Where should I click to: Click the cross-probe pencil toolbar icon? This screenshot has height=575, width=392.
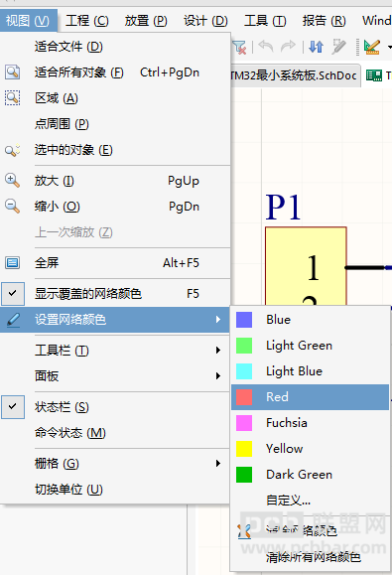click(x=338, y=47)
